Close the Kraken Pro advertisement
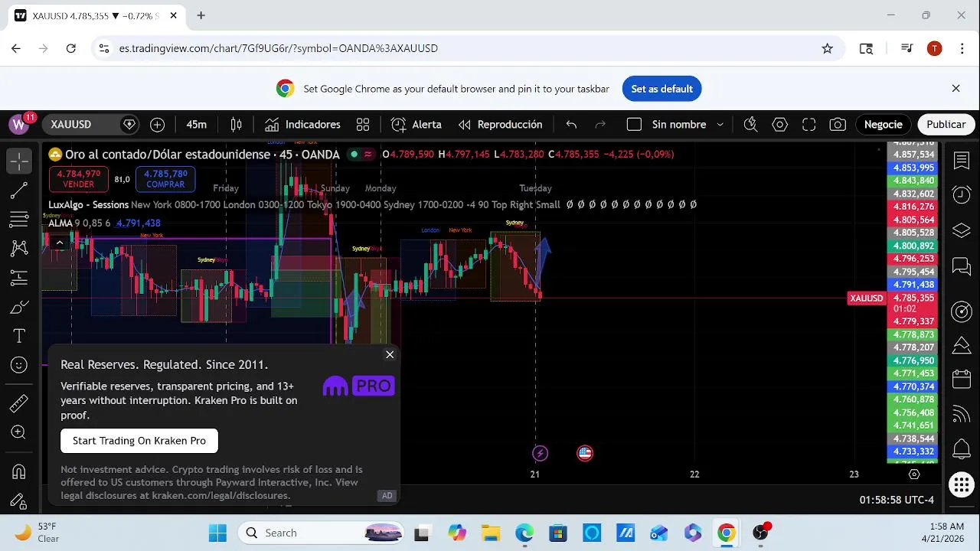Screen dimensions: 980x551 click(390, 354)
